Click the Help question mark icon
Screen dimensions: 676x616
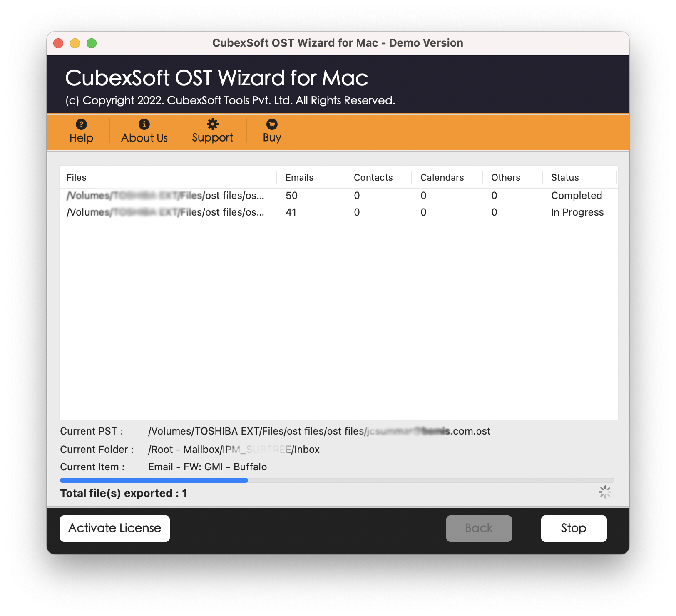click(81, 124)
